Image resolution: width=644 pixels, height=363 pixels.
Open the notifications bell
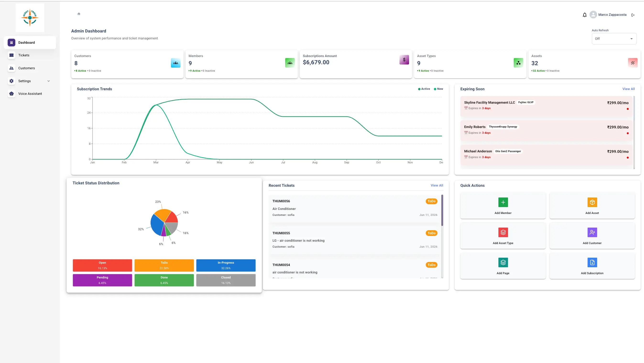click(x=584, y=15)
